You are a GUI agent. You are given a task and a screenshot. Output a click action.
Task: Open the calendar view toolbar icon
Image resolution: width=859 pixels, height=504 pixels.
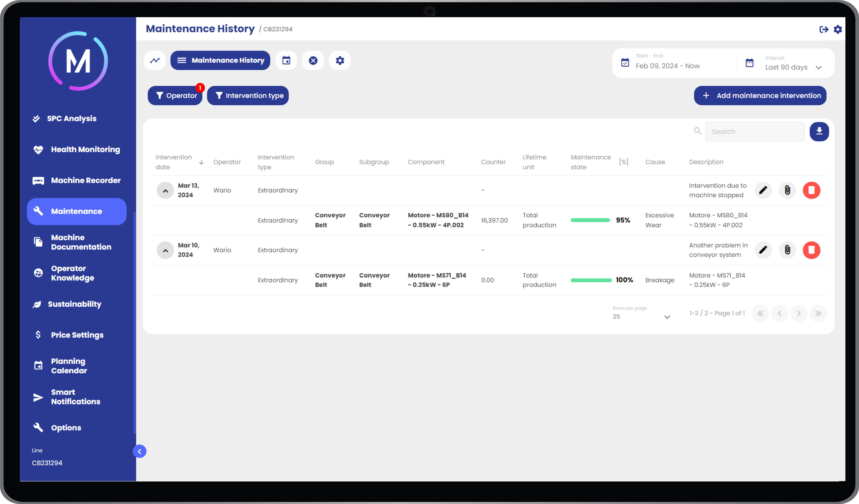click(x=286, y=61)
